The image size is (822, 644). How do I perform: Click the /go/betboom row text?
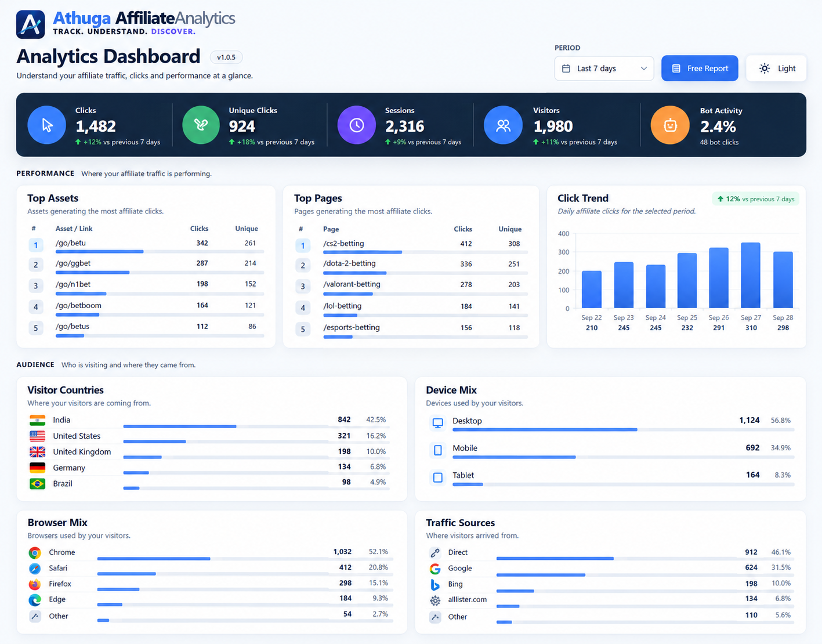[78, 306]
